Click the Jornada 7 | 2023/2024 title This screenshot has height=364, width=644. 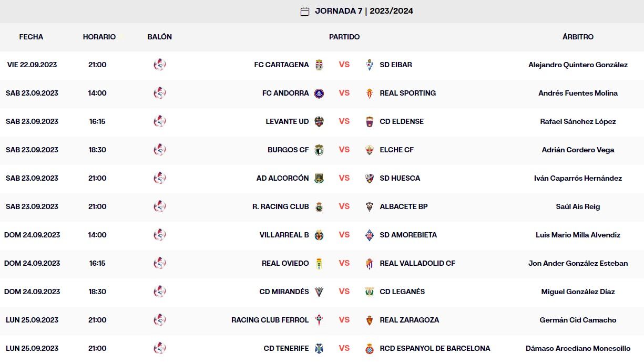pos(364,11)
